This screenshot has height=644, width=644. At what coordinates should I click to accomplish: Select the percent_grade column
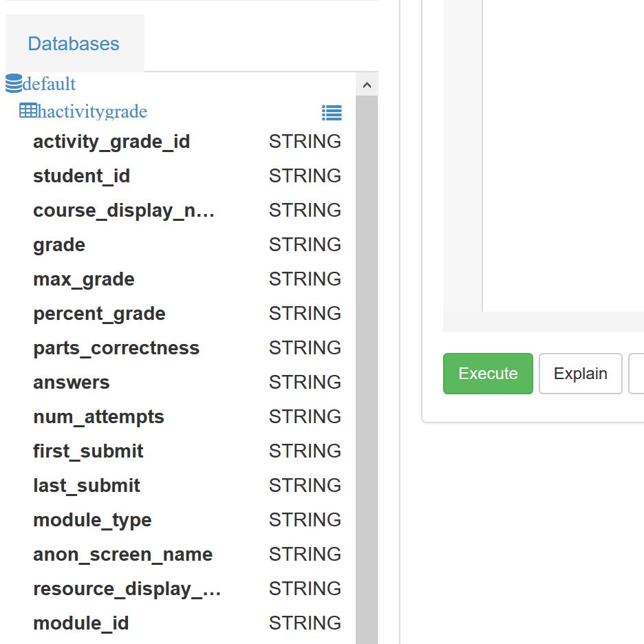[99, 313]
